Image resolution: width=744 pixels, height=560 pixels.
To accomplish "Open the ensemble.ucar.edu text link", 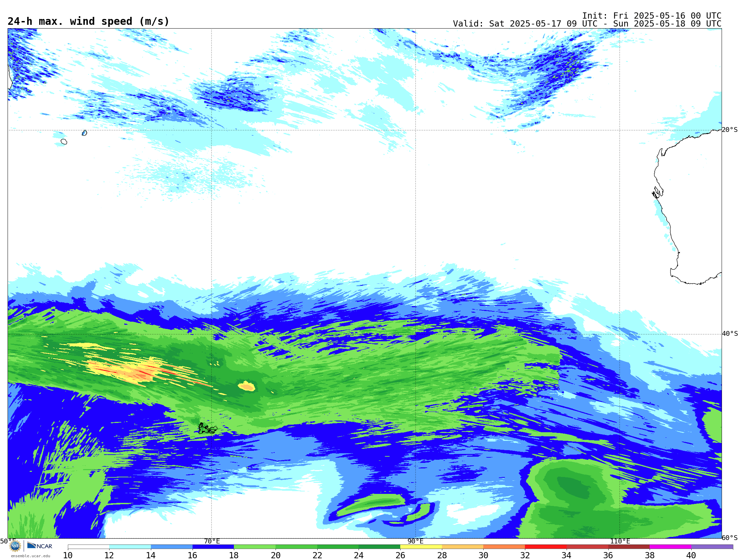I will (x=30, y=556).
